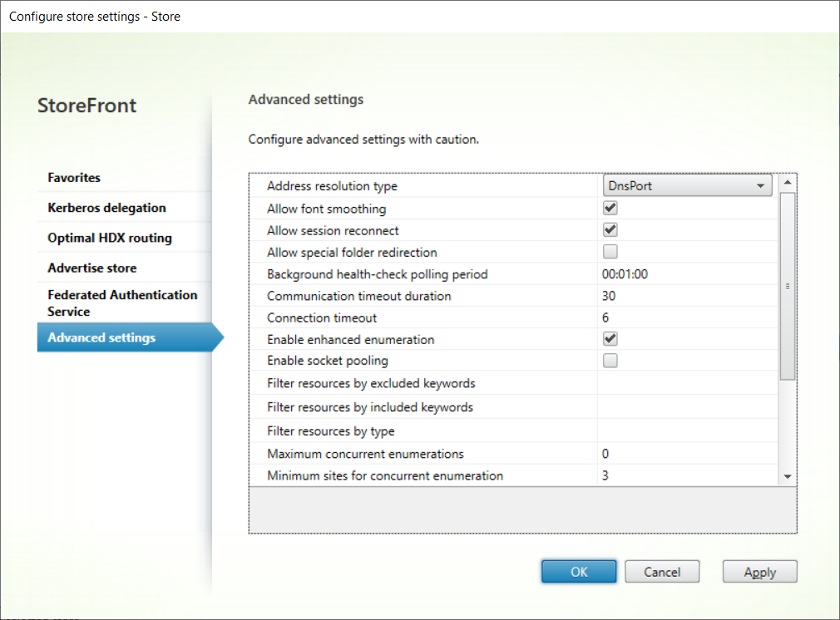
Task: Select Filter resources by excluded keywords field
Action: coord(686,383)
